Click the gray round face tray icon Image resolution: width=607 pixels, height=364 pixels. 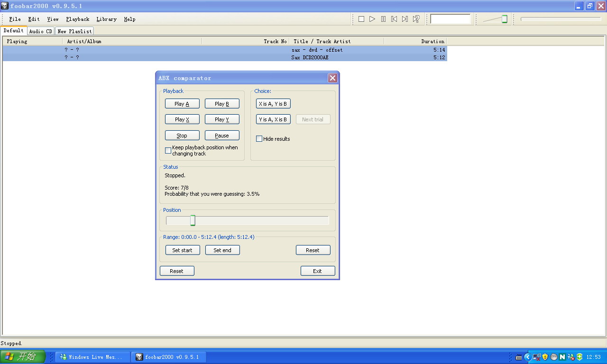(x=554, y=357)
